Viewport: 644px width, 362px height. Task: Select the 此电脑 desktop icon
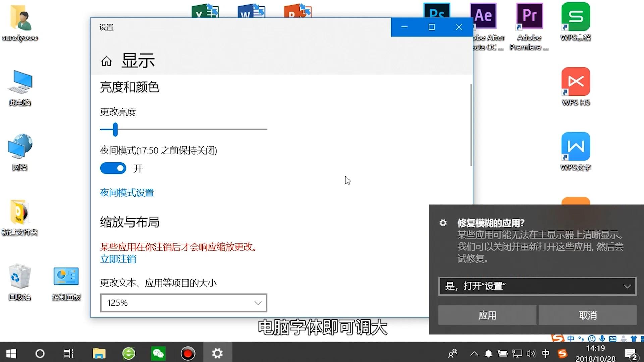pyautogui.click(x=20, y=88)
